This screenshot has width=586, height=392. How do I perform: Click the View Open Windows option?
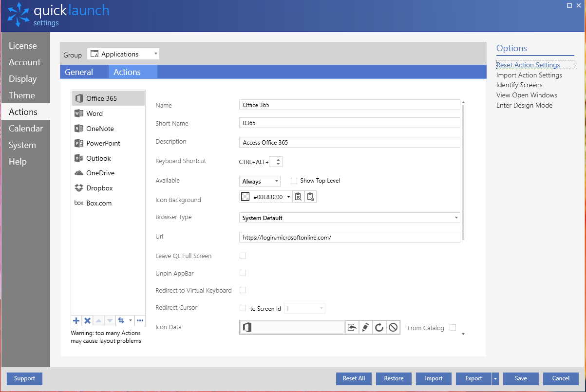pos(527,95)
